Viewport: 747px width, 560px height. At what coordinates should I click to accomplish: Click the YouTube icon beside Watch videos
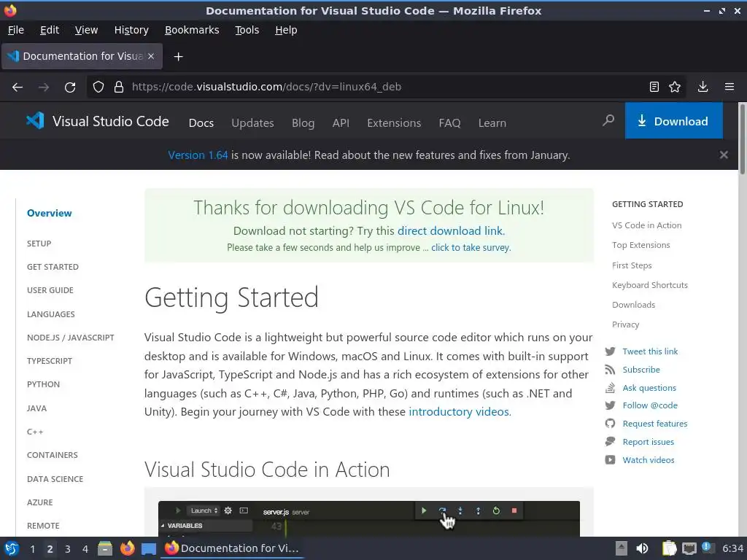[610, 460]
